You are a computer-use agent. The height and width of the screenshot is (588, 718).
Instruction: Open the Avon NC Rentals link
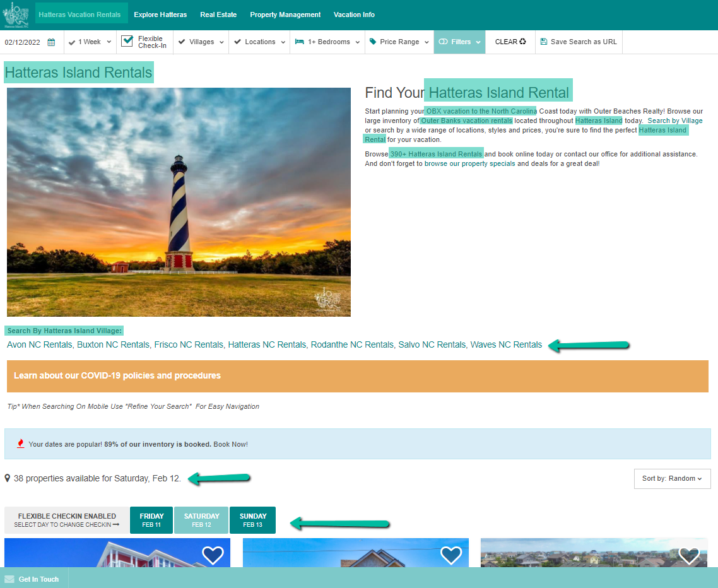click(x=40, y=345)
